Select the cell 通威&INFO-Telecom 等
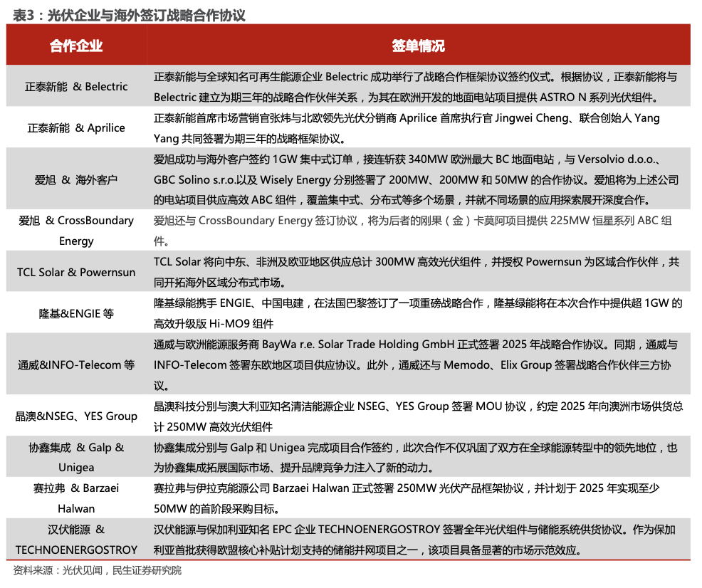 point(76,364)
